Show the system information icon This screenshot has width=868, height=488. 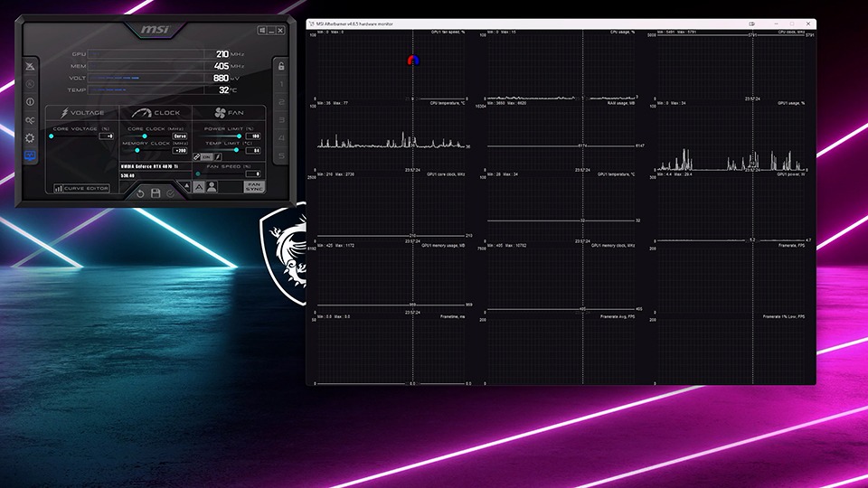(x=30, y=102)
